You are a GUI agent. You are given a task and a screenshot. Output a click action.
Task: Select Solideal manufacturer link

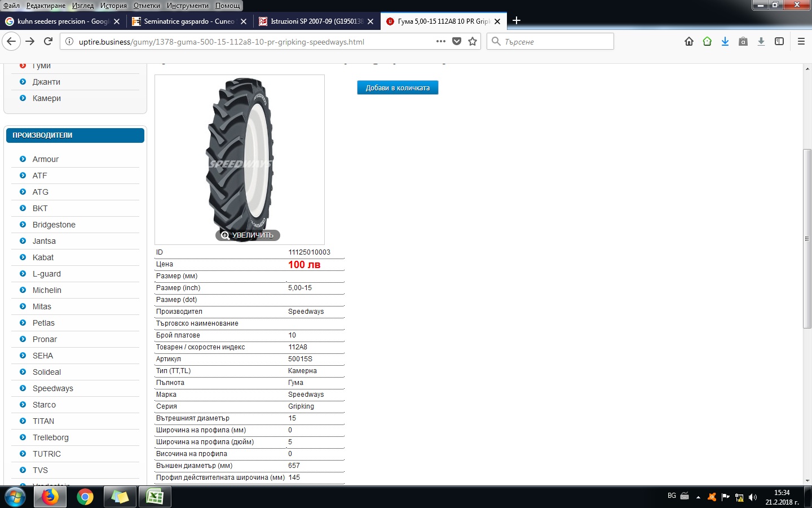[47, 372]
